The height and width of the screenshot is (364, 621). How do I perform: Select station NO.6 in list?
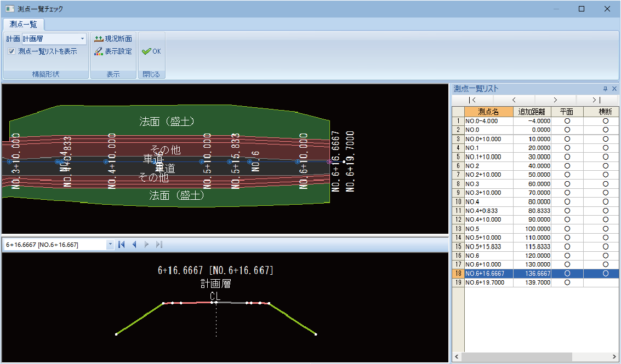488,256
